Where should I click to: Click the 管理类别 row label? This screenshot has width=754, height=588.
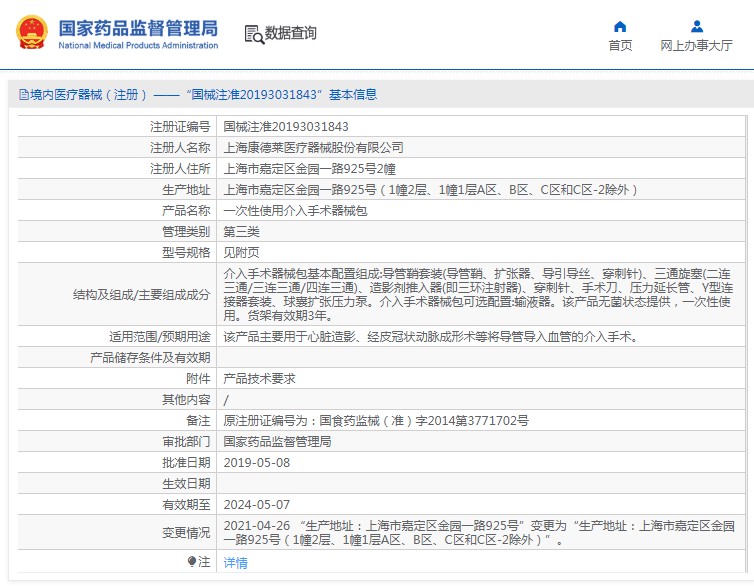[x=186, y=232]
